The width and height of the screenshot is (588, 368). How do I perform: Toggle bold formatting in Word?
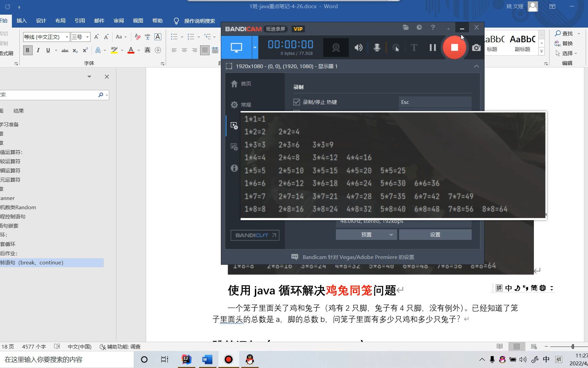click(28, 50)
